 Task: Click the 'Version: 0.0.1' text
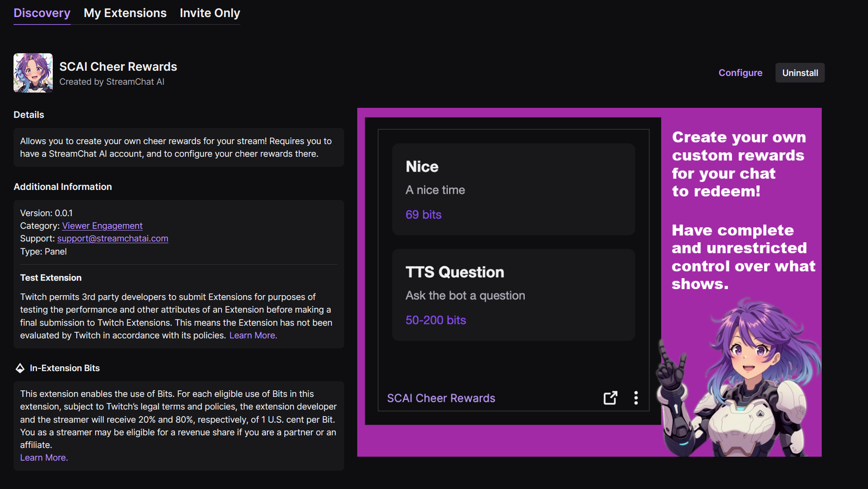point(46,213)
